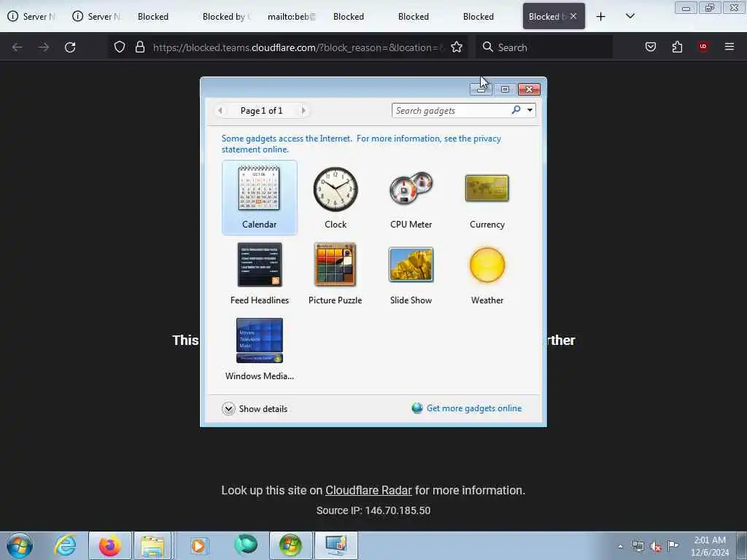This screenshot has width=747, height=560.
Task: Bookmark this page with star icon
Action: (x=457, y=47)
